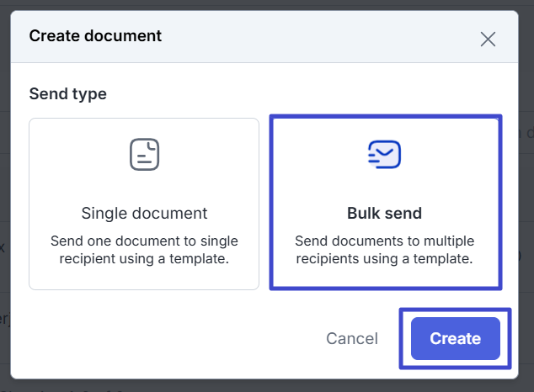Click the dimmed page area below the dialog
The height and width of the screenshot is (392, 534).
(253, 386)
